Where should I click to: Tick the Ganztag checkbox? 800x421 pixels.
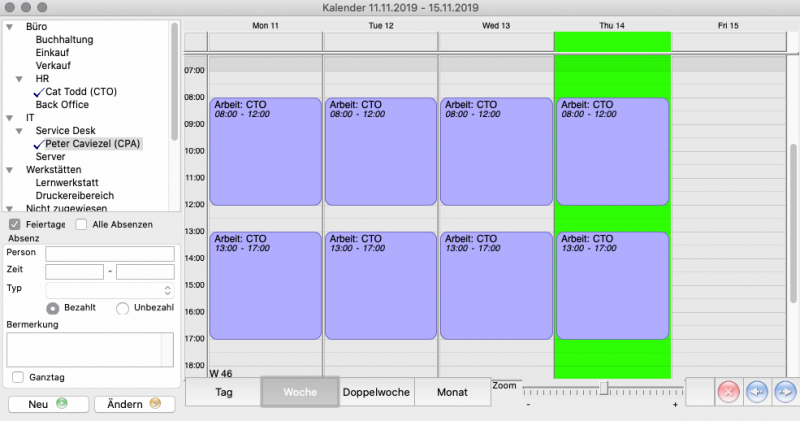16,376
